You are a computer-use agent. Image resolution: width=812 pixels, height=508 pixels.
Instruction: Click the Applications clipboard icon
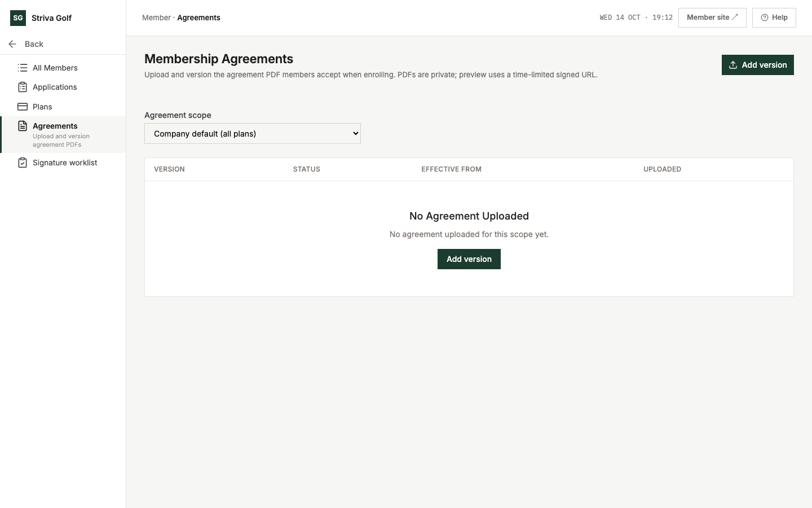23,87
